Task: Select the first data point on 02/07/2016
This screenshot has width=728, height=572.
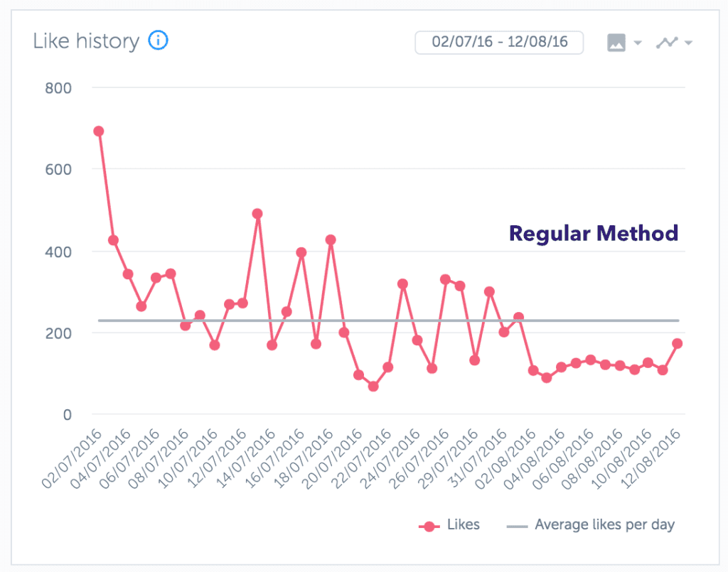Action: [x=98, y=131]
